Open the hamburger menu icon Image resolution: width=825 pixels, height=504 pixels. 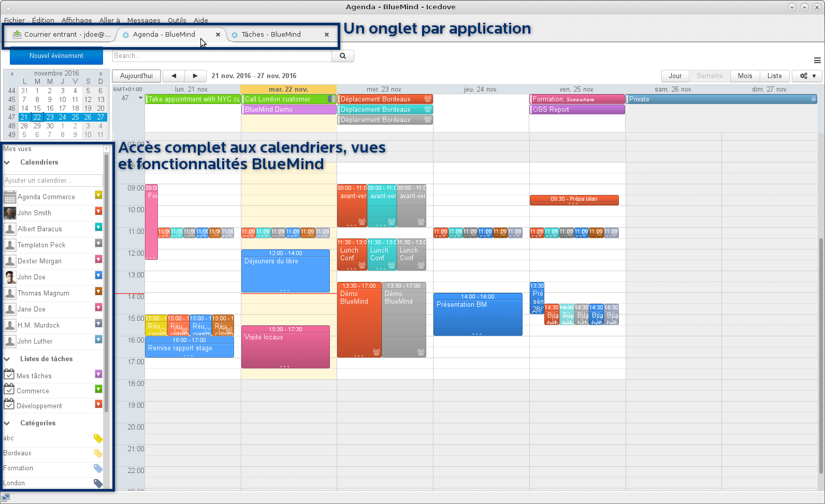817,61
